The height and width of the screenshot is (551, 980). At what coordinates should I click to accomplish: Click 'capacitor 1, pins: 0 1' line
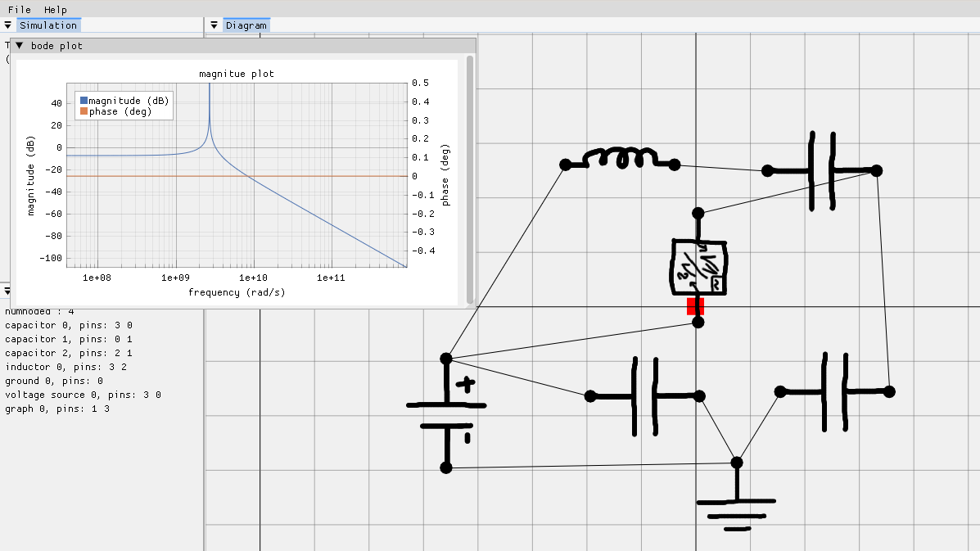coord(69,339)
